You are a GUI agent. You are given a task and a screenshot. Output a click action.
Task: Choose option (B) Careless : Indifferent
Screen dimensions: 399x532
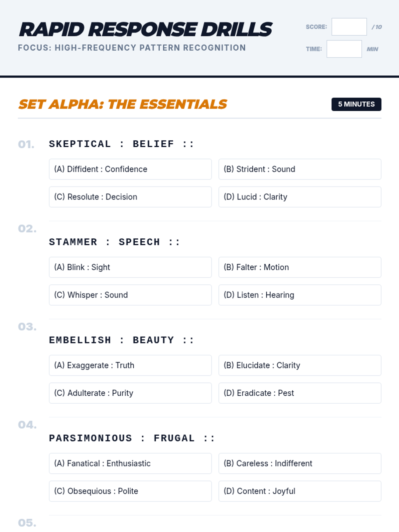(300, 464)
